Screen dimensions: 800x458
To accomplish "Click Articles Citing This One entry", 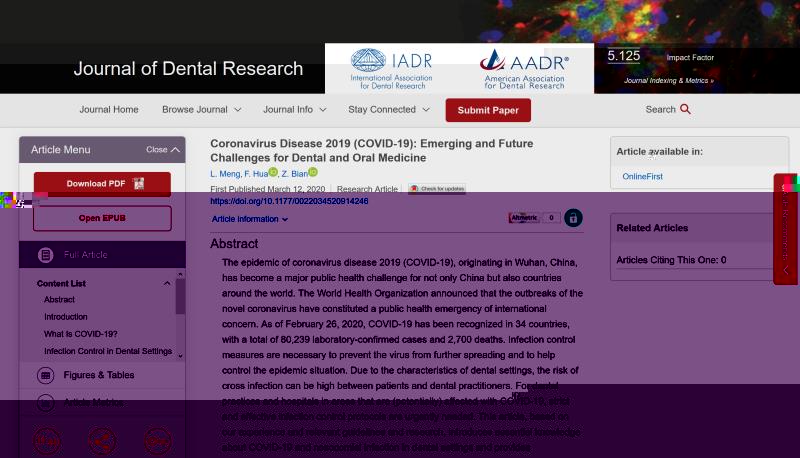I will coord(671,260).
